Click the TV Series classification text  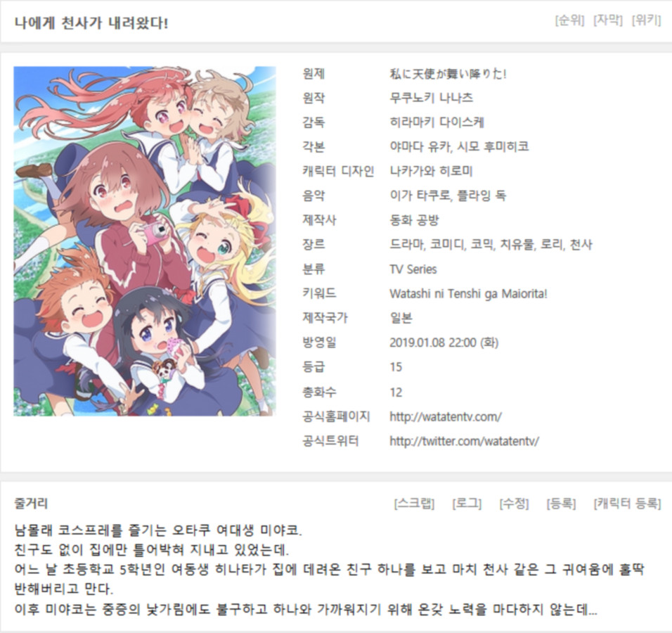[413, 269]
